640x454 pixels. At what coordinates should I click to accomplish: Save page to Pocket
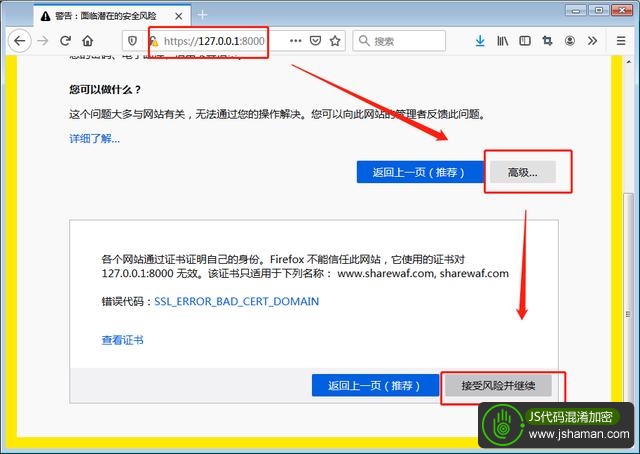coord(315,41)
